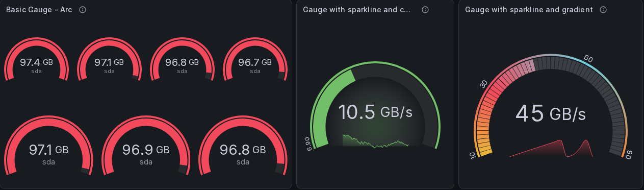Click info icon beside truncated sparkline panel title
The width and height of the screenshot is (644, 190).
(425, 10)
